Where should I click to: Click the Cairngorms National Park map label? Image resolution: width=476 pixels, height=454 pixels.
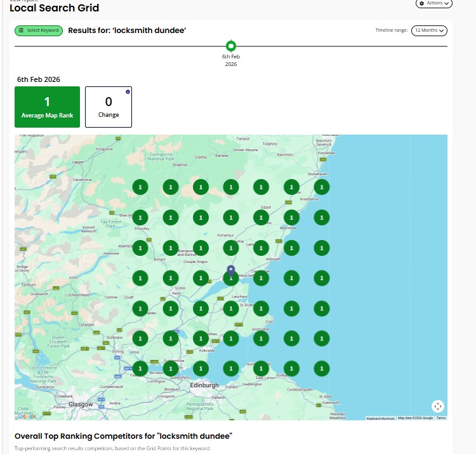[x=161, y=157]
